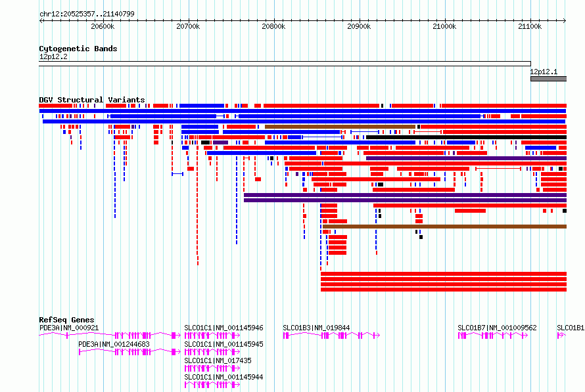Click the 21000k ruler tick label
The image size is (585, 392).
click(444, 26)
